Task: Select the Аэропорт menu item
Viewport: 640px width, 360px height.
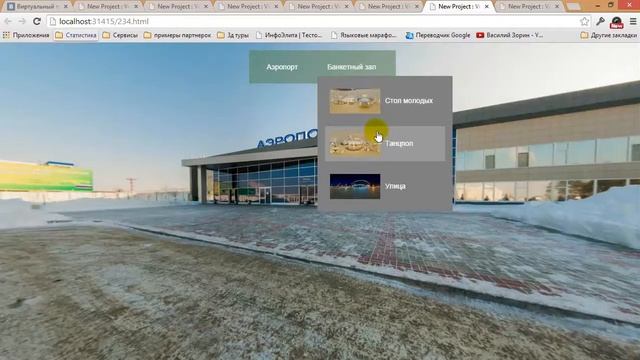Action: [282, 67]
